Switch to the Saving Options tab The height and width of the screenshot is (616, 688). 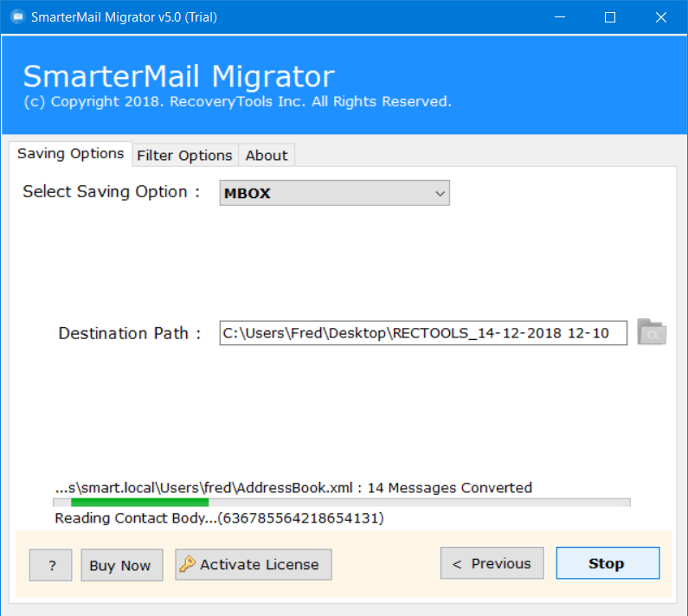70,153
